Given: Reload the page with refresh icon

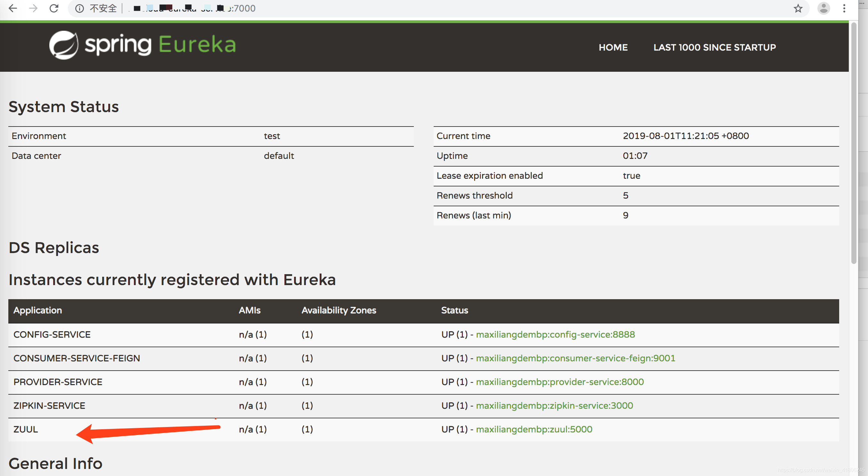Looking at the screenshot, I should point(54,8).
